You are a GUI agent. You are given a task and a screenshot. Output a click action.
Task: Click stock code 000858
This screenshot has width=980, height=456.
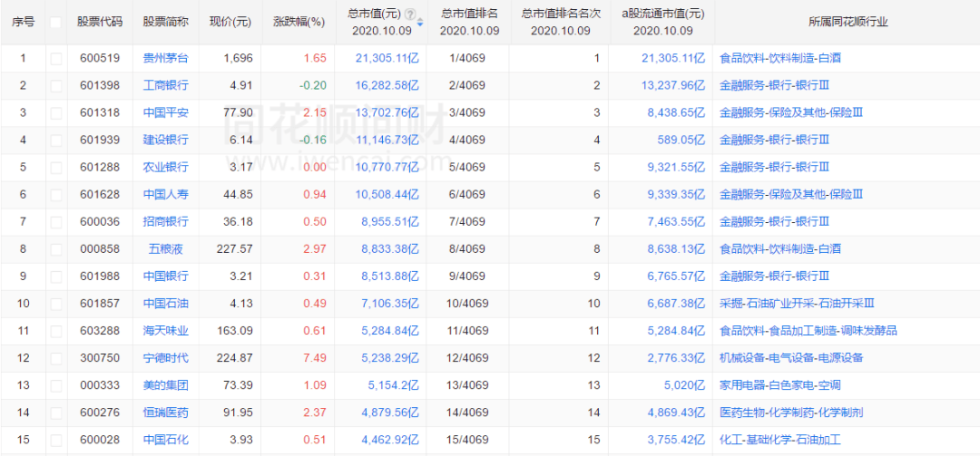point(100,248)
